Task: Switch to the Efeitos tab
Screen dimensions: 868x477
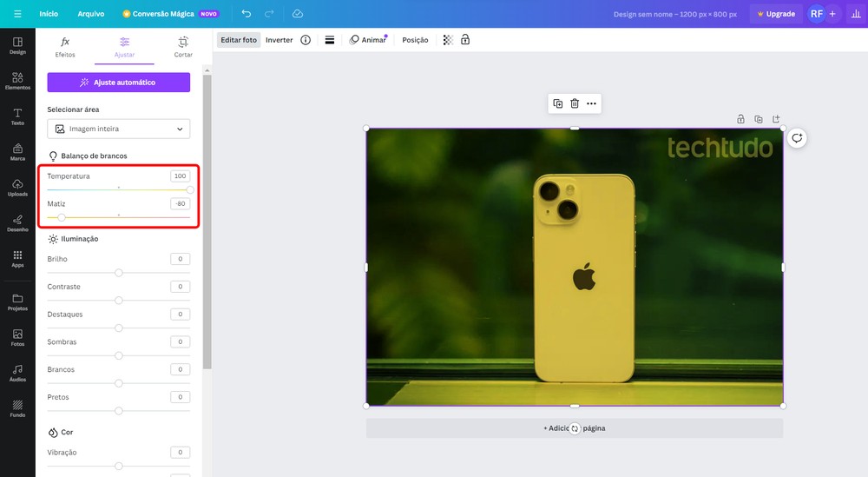Action: pos(65,47)
